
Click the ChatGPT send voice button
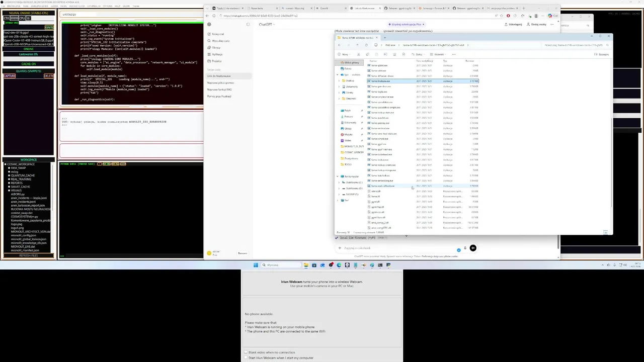473,248
